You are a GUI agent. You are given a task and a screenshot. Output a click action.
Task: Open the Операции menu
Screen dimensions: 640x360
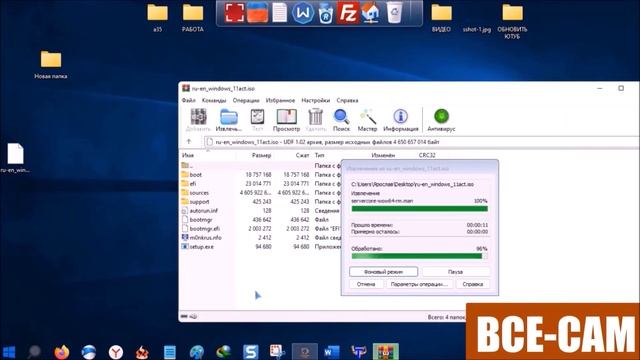[246, 100]
